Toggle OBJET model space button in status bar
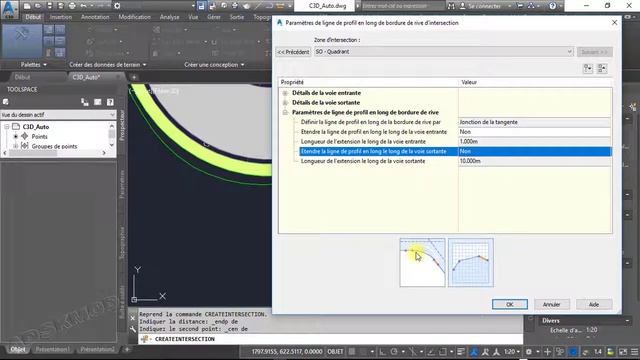Image resolution: width=640 pixels, height=360 pixels. (335, 351)
